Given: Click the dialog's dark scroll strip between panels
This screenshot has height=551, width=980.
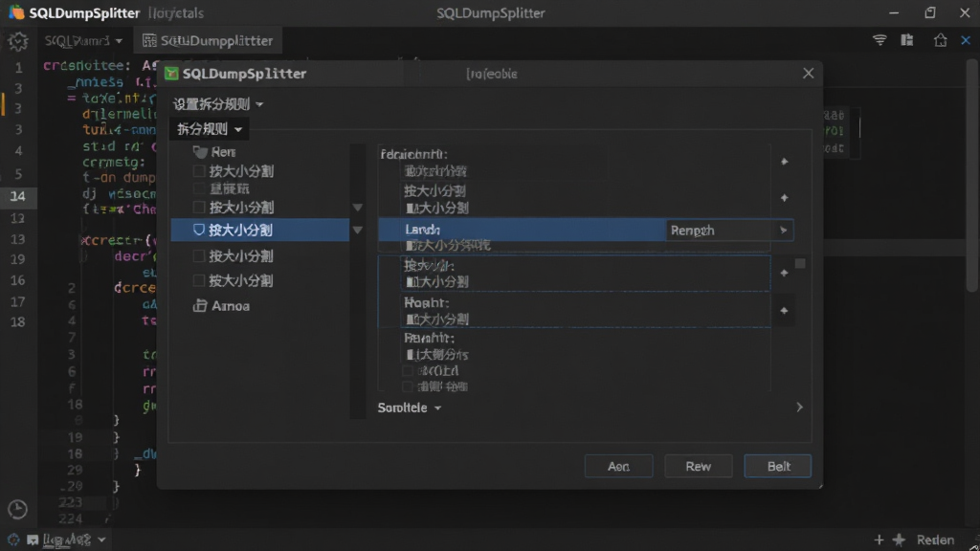Looking at the screenshot, I should pyautogui.click(x=358, y=281).
